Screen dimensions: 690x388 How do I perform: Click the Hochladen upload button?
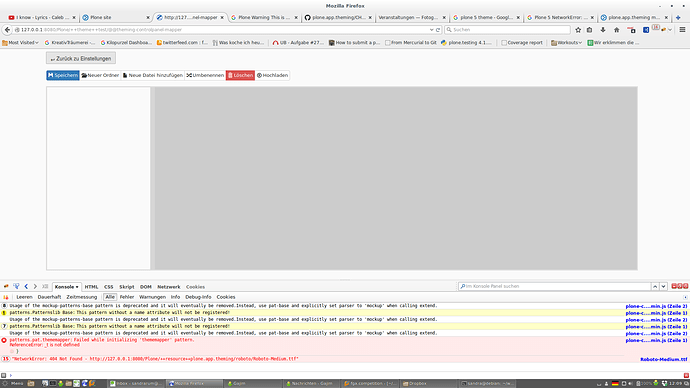272,75
